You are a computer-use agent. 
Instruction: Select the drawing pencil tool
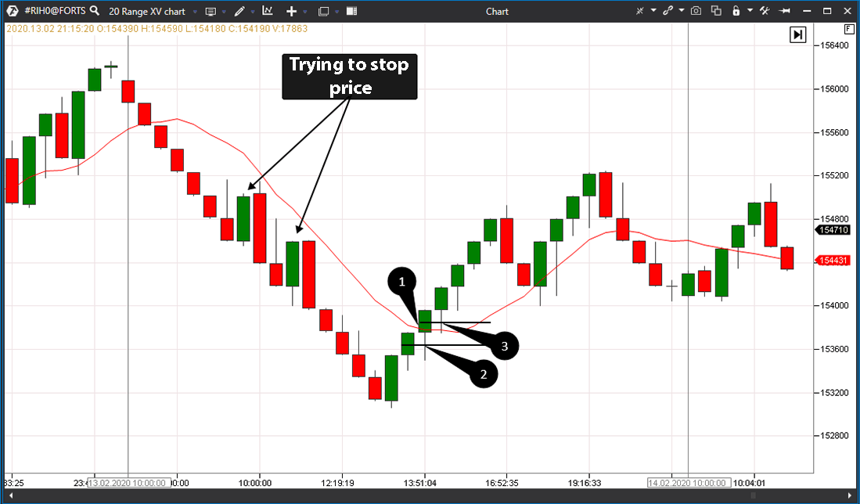coord(239,11)
